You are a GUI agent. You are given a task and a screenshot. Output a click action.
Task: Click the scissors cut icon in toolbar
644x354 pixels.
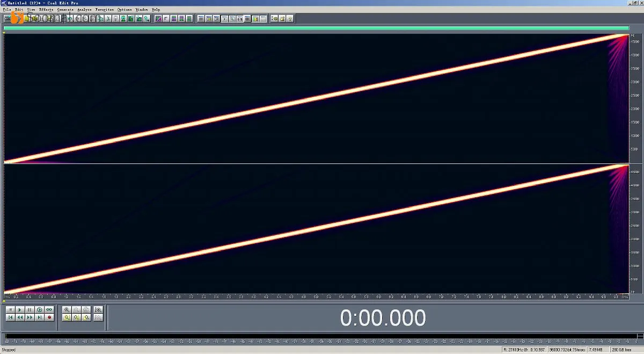click(108, 18)
